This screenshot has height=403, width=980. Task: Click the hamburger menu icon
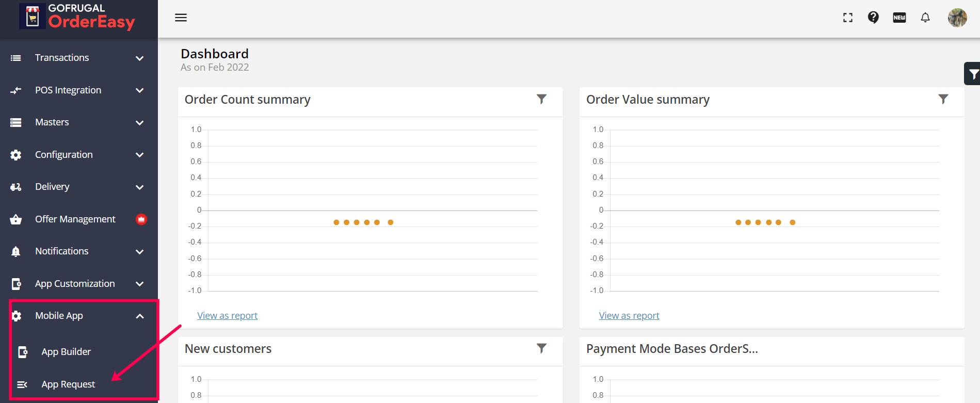click(181, 18)
